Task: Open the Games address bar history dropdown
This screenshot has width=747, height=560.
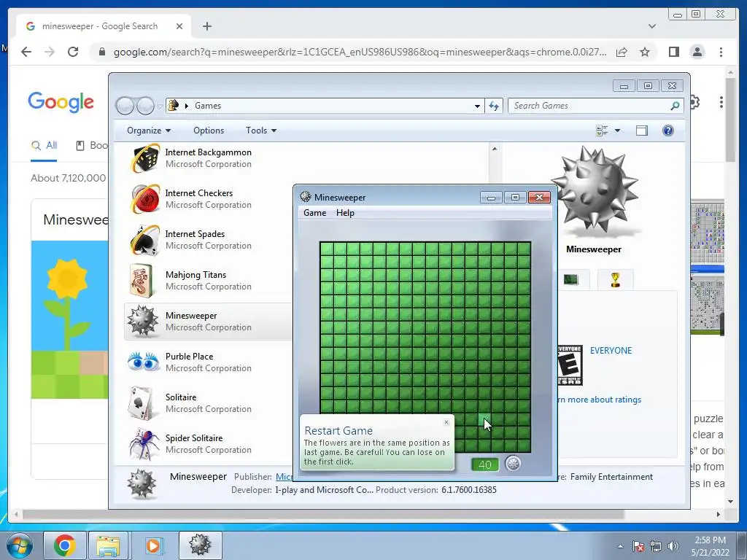Action: click(x=477, y=106)
